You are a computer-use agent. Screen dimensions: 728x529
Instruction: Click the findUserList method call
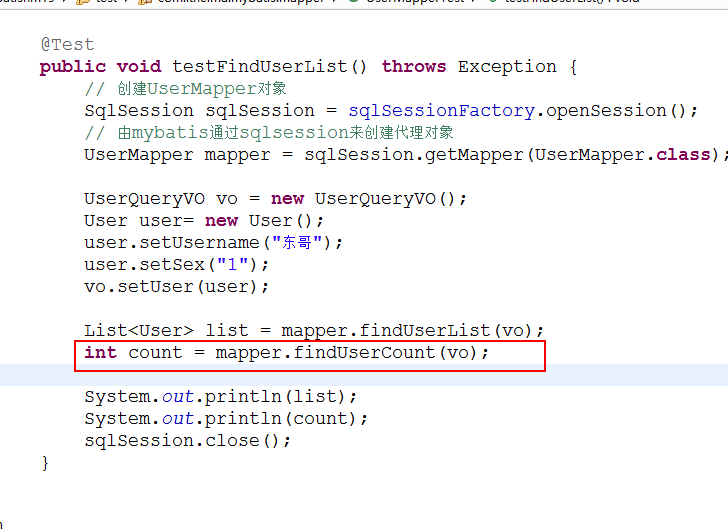pos(424,331)
